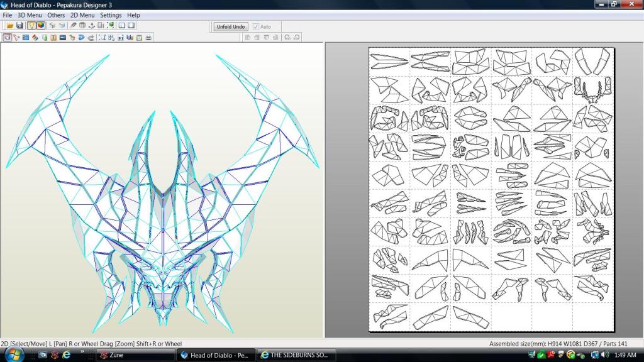Screen dimensions: 644x362
Task: Toggle the light bulb lighting icon
Action: coord(31,25)
